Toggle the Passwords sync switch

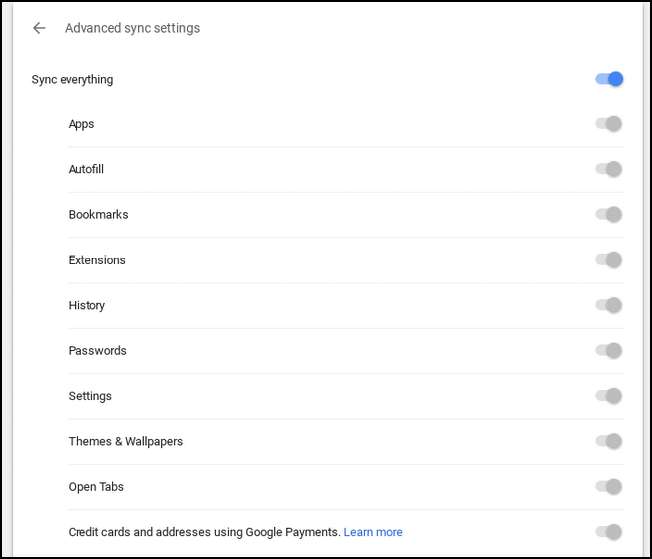tap(609, 350)
